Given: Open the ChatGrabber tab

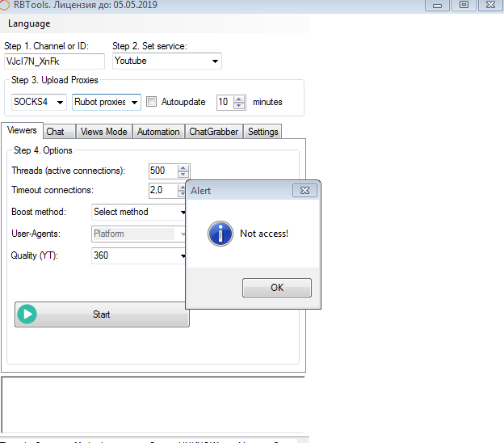Looking at the screenshot, I should click(x=213, y=132).
